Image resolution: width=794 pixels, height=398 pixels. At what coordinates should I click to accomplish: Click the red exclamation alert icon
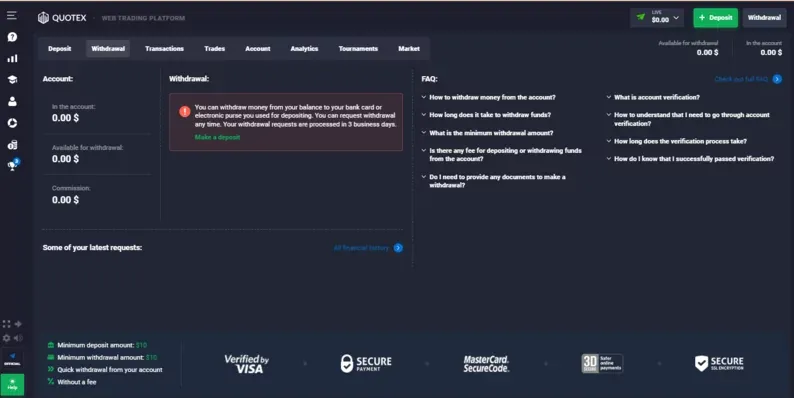(185, 111)
